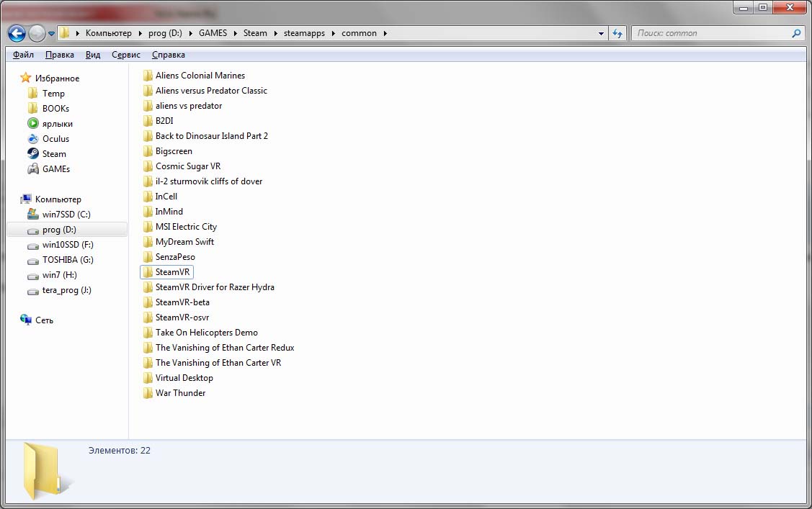This screenshot has height=509, width=812.
Task: Open Oculus favorite in sidebar
Action: [48, 139]
